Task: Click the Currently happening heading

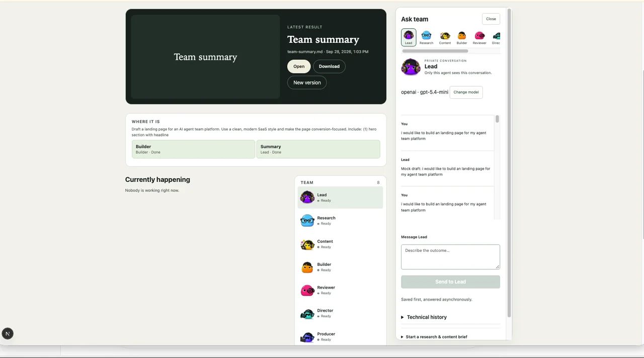Action: click(x=157, y=179)
